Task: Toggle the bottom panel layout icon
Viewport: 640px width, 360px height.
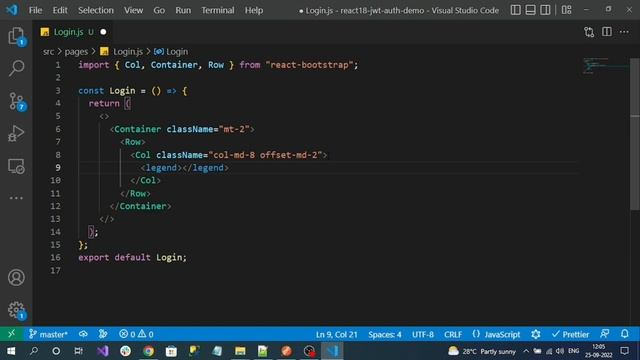Action: [x=530, y=10]
